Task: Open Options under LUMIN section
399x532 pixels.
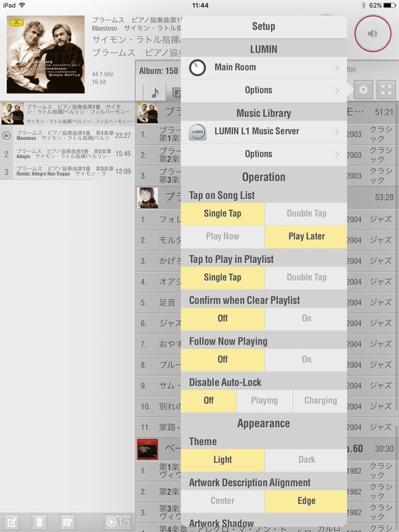Action: [264, 91]
